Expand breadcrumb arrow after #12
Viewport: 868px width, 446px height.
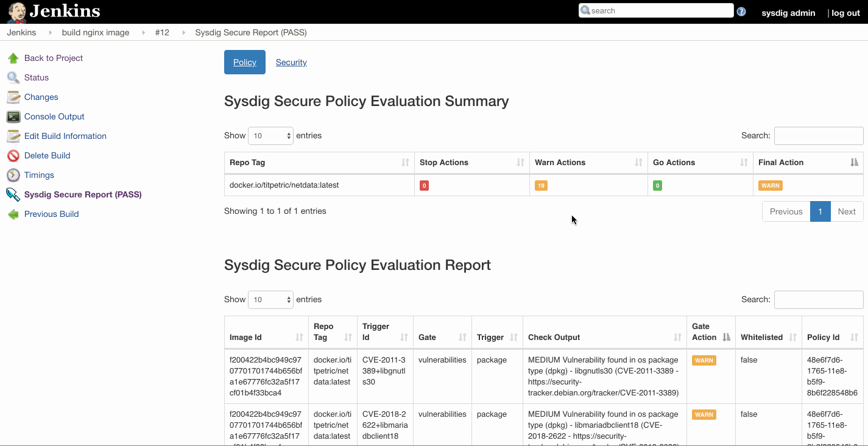tap(183, 33)
